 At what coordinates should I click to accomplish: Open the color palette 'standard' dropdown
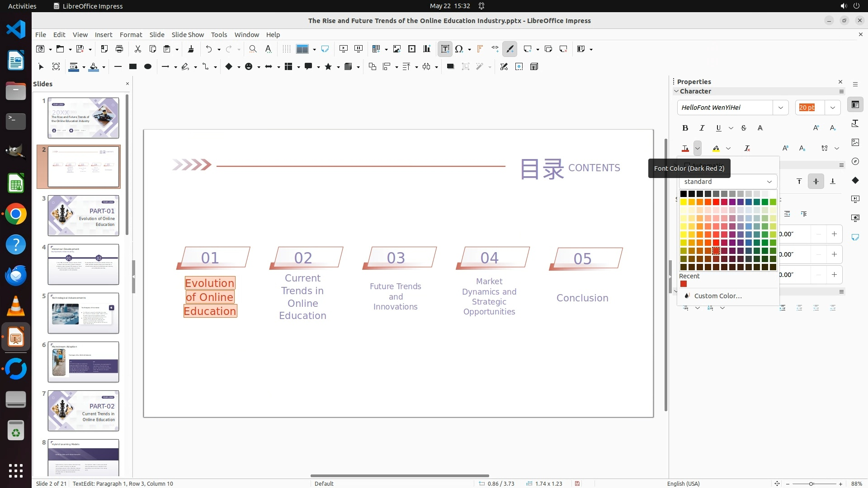click(727, 182)
